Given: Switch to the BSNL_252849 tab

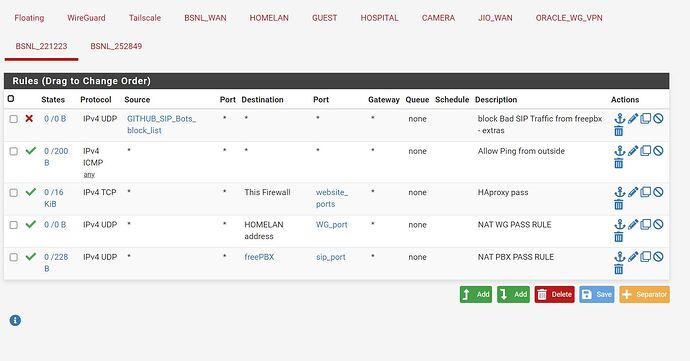Looking at the screenshot, I should pos(116,46).
